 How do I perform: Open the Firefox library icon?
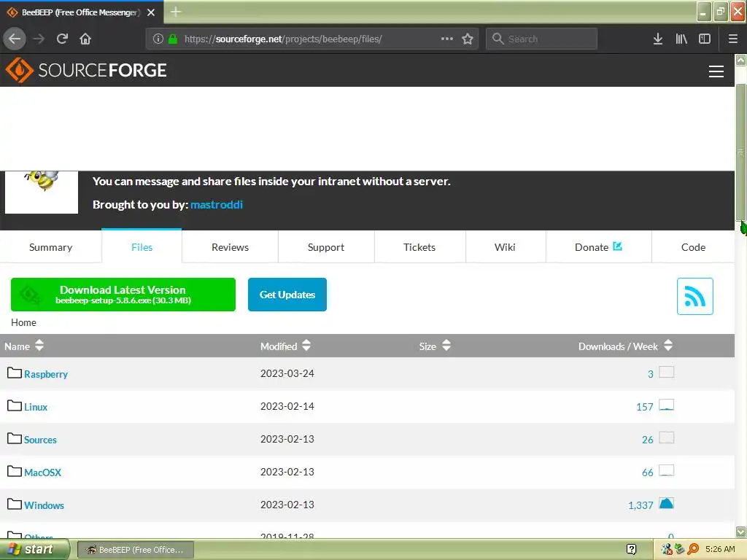[681, 39]
